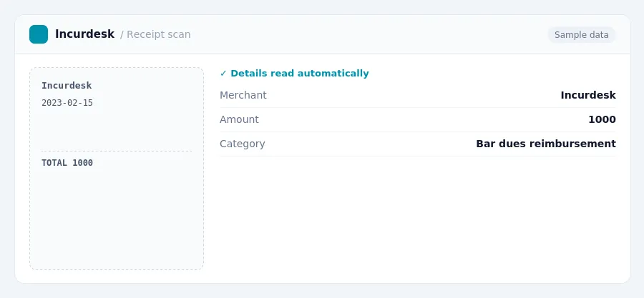This screenshot has width=644, height=298.
Task: Click the Category field label
Action: [x=243, y=144]
